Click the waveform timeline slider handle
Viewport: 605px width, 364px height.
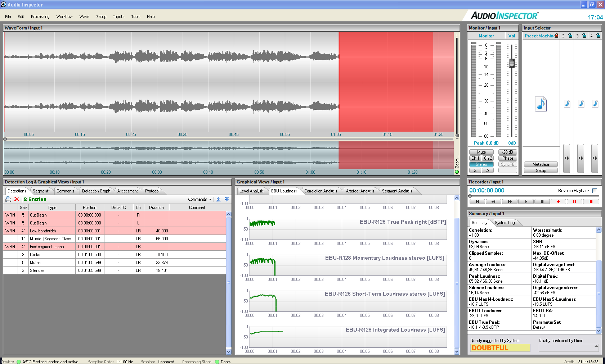tap(5, 139)
